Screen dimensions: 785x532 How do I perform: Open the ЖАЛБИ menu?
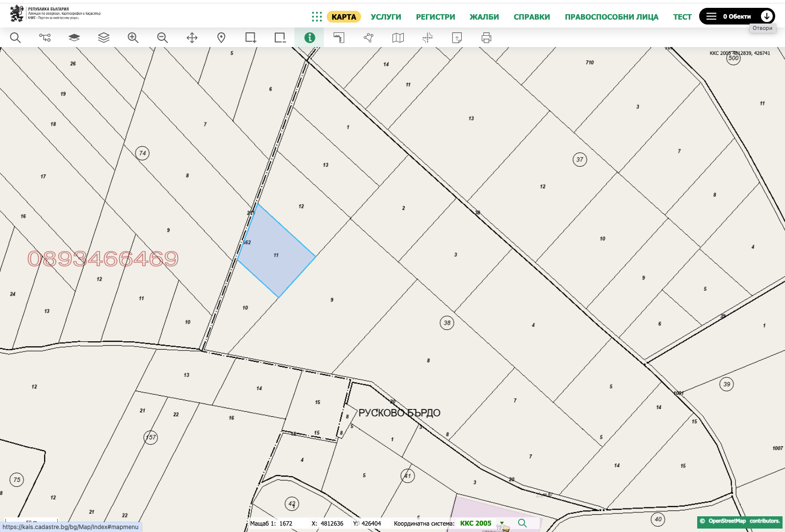pos(484,17)
